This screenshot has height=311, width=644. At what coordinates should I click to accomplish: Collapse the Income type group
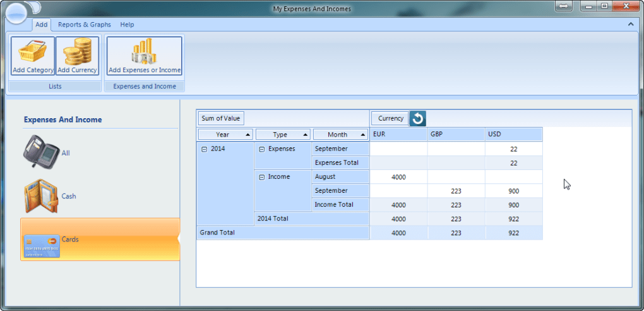[x=261, y=177]
